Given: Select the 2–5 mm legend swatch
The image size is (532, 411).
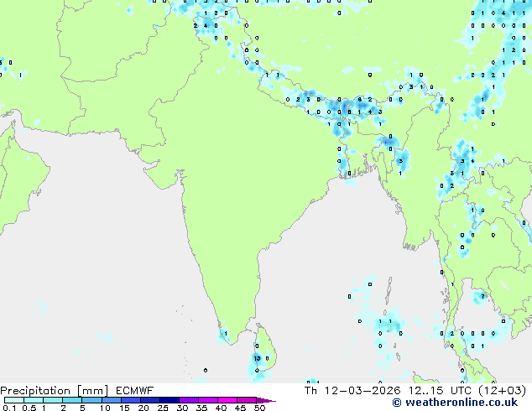Looking at the screenshot, I should coord(73,400).
